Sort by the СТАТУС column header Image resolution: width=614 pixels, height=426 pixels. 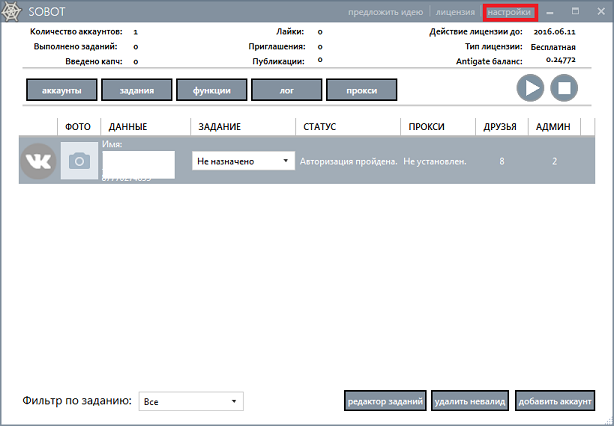pyautogui.click(x=320, y=127)
